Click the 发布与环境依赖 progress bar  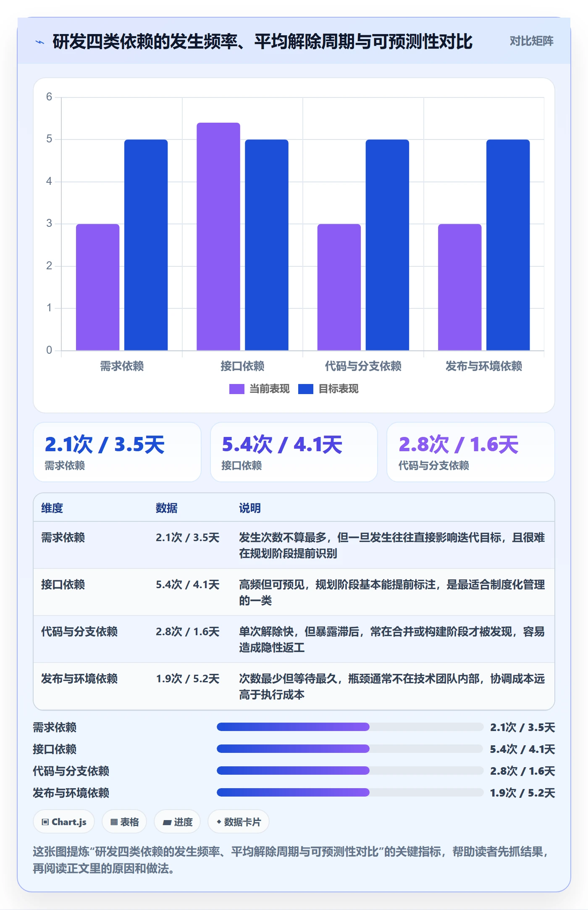(x=350, y=792)
